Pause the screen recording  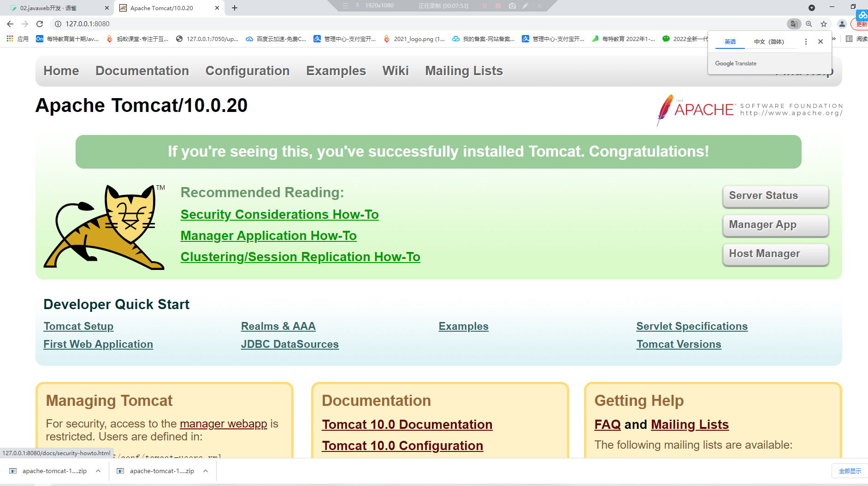pyautogui.click(x=484, y=6)
